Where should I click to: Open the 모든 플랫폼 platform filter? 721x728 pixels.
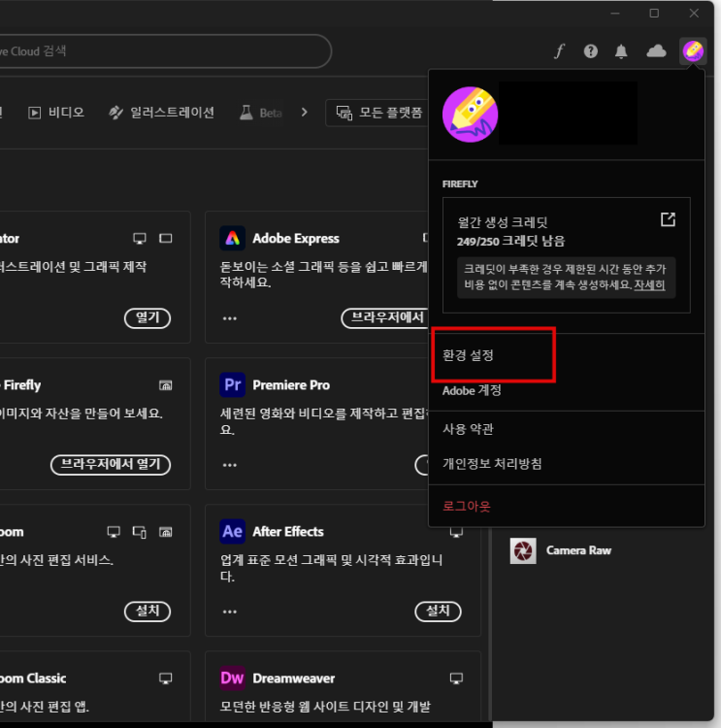coord(378,113)
